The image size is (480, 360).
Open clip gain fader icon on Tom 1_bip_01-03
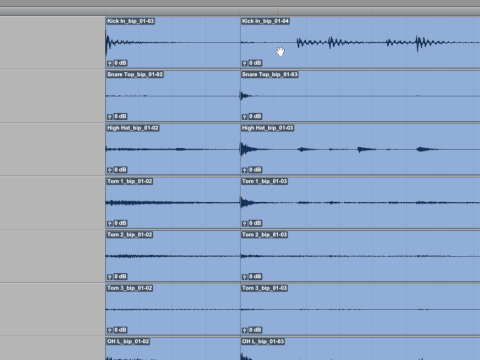click(244, 223)
